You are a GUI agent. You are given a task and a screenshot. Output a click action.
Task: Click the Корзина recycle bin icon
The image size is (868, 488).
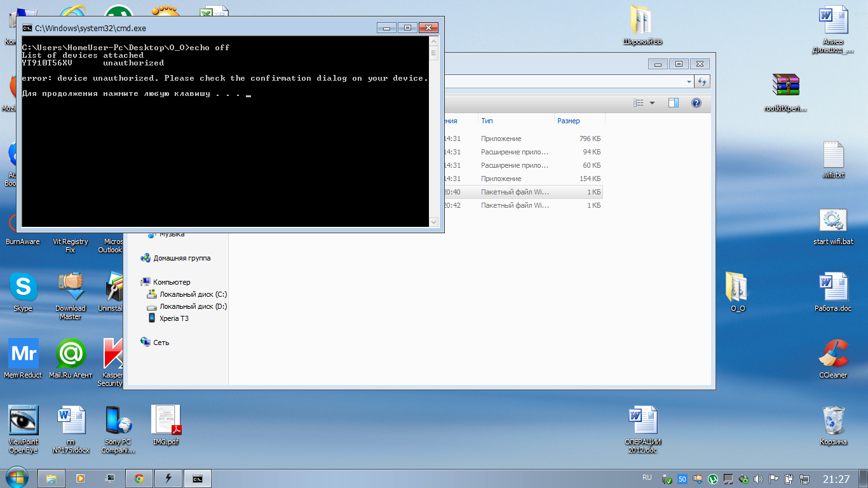tap(833, 421)
